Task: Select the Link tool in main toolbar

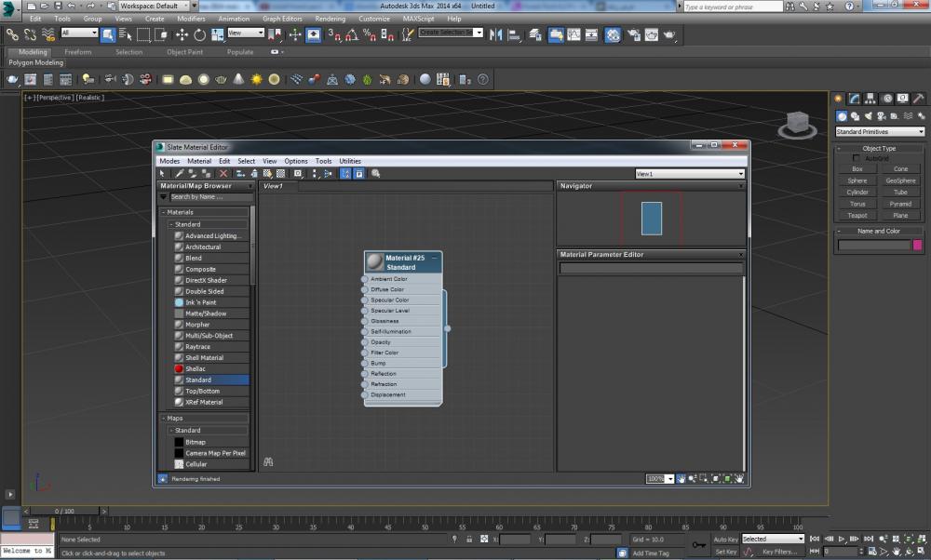Action: tap(12, 35)
